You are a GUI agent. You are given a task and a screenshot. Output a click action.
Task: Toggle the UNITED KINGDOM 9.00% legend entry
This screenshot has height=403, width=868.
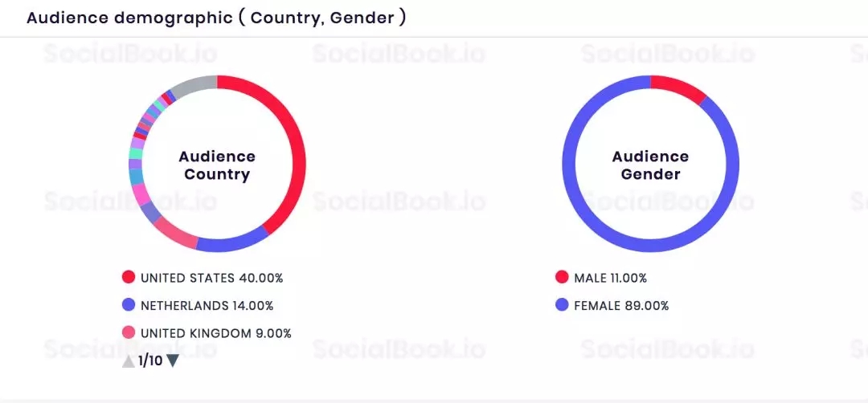pos(215,333)
